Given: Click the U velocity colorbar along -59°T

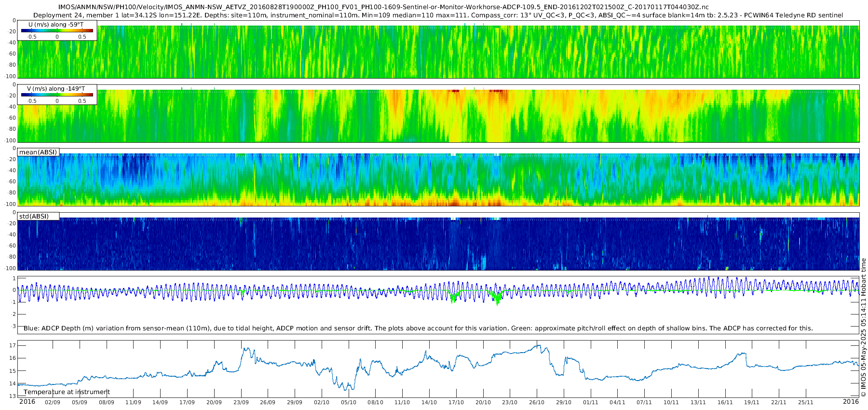Looking at the screenshot, I should (57, 31).
